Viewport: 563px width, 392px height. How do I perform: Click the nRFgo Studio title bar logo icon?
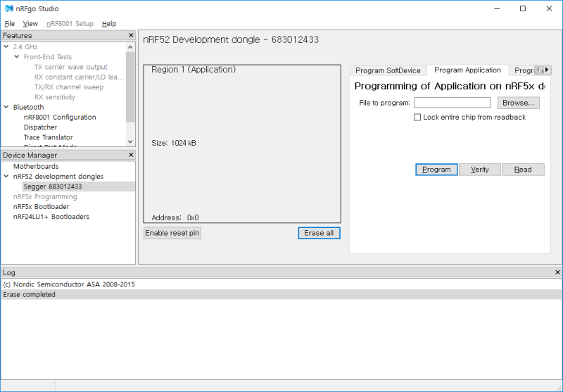point(8,8)
